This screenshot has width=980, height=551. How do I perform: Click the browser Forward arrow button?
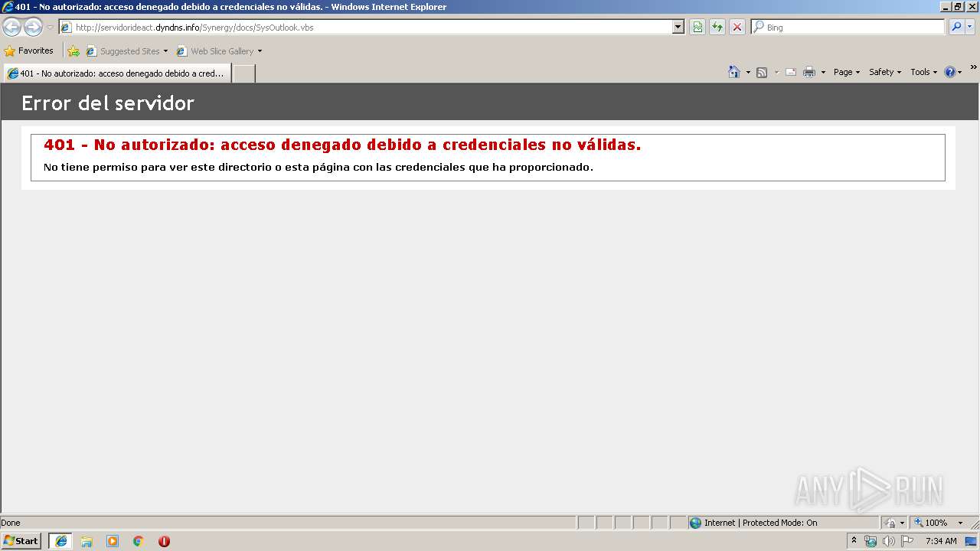[33, 28]
